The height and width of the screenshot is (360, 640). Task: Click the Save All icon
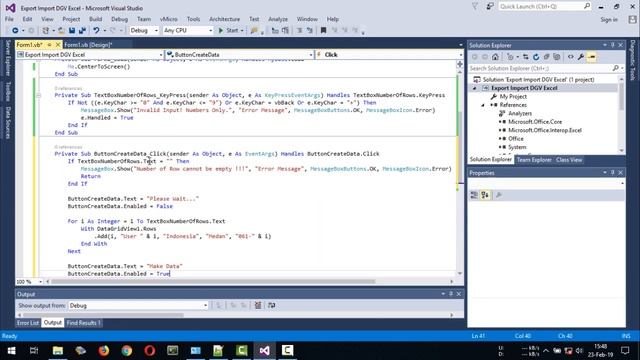pos(82,31)
